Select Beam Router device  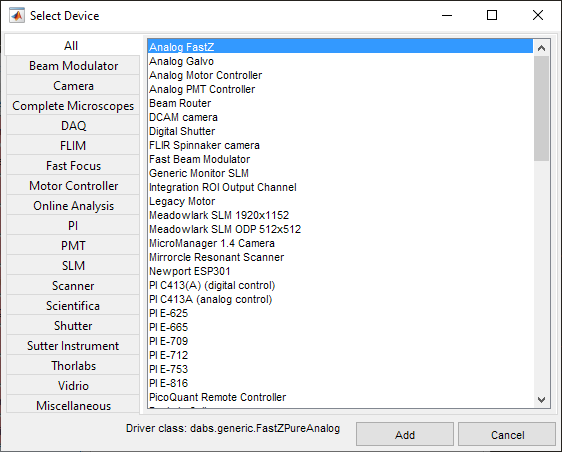click(340, 103)
